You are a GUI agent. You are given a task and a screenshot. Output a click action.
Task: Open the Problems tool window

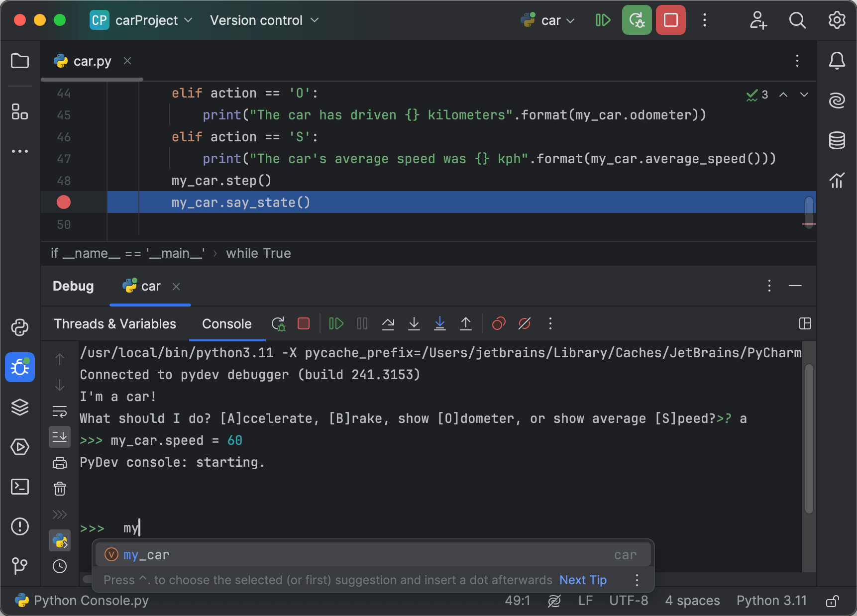point(19,526)
